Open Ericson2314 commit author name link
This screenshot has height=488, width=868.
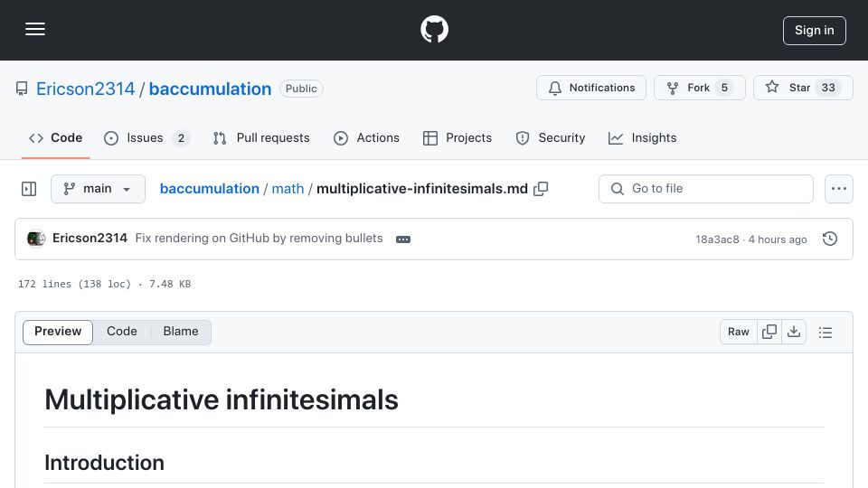90,238
